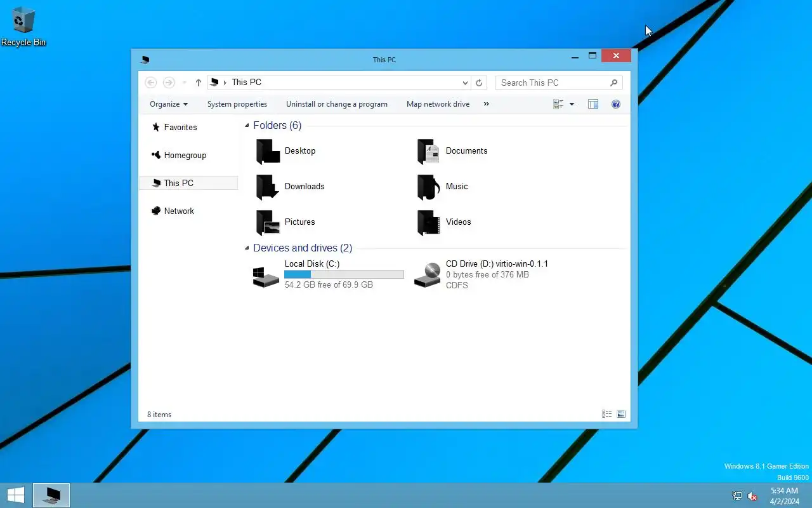Collapse the Folders (6) group
The image size is (812, 508).
pyautogui.click(x=247, y=126)
